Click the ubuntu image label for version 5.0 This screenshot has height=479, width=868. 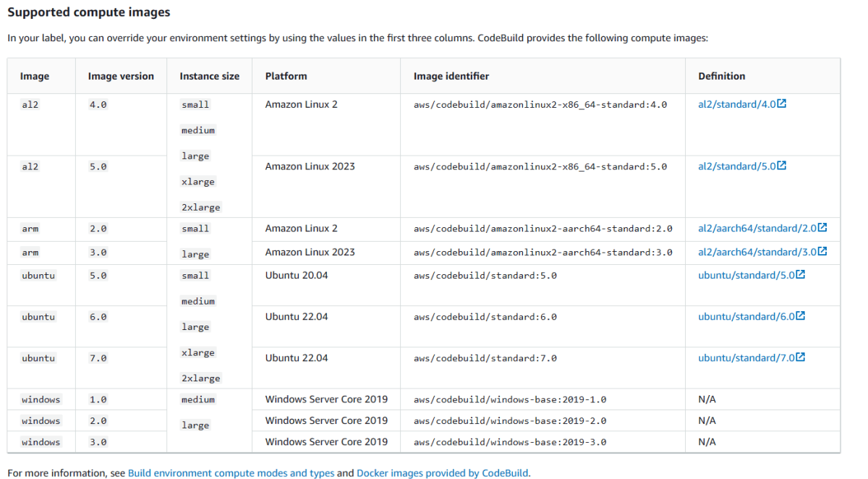pos(38,276)
